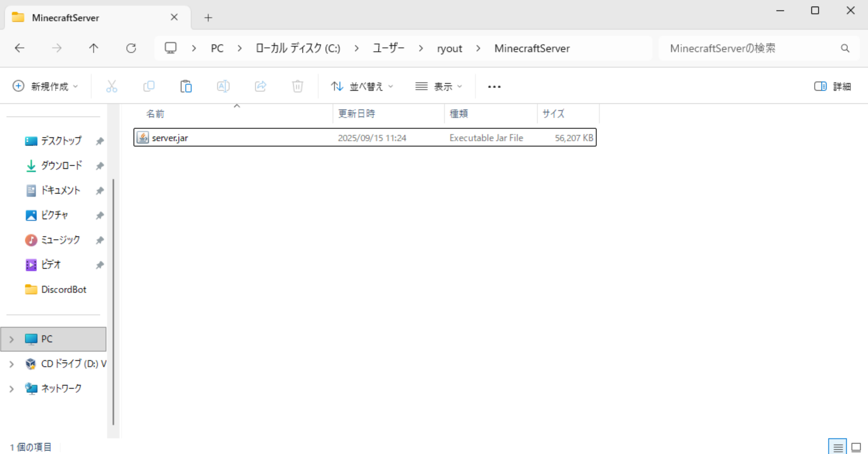Click the Rename icon in toolbar
This screenshot has height=454, width=868.
tap(223, 86)
